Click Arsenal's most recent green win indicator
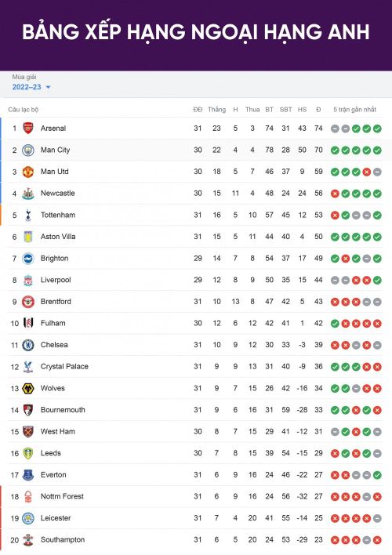The height and width of the screenshot is (555, 392). 377,129
